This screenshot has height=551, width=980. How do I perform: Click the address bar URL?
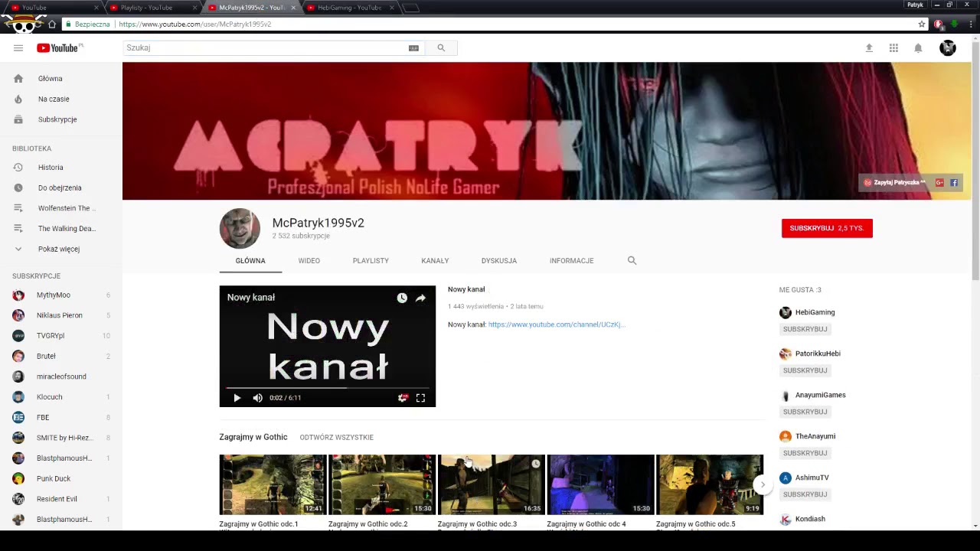(x=194, y=24)
